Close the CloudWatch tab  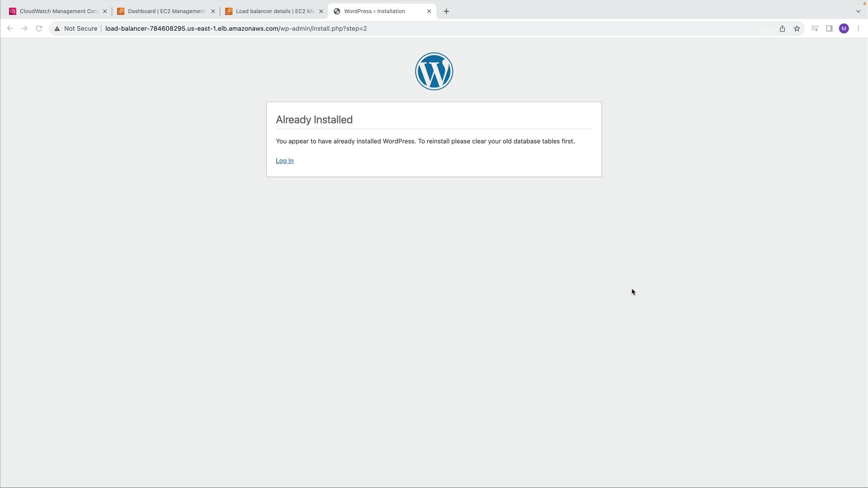pyautogui.click(x=105, y=11)
